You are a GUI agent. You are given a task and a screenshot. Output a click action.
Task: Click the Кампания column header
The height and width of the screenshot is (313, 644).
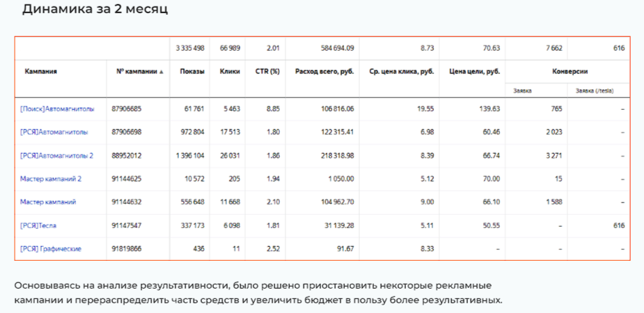[40, 72]
